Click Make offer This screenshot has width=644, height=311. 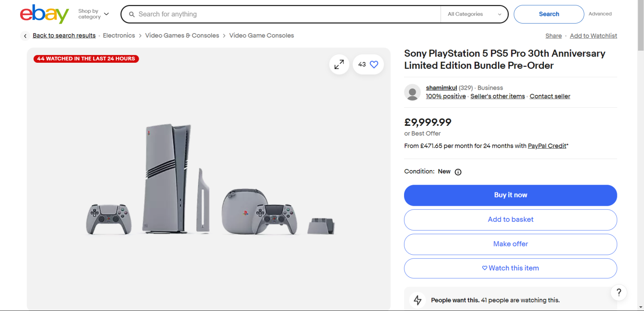pyautogui.click(x=510, y=244)
